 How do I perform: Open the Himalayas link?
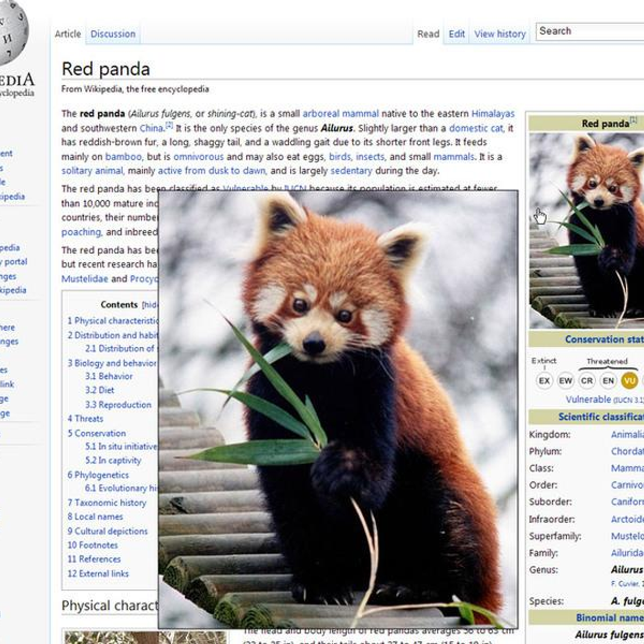pos(493,114)
